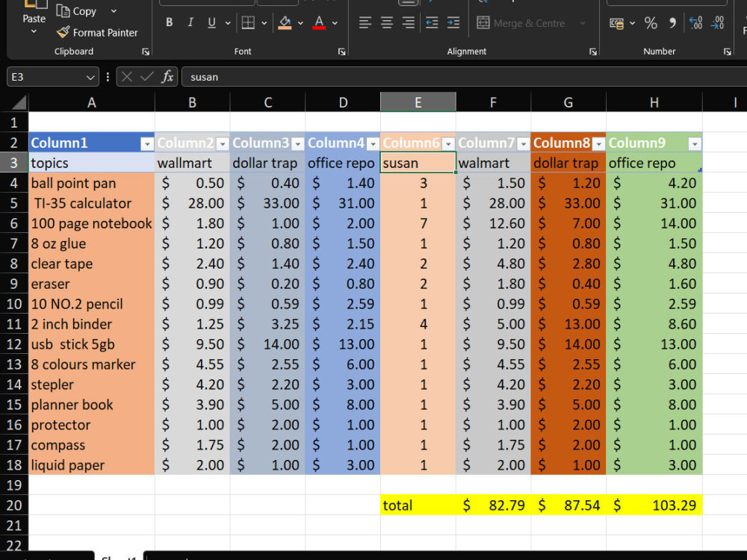This screenshot has height=560, width=747.
Task: Apply fill colour with paint bucket
Action: pos(285,22)
